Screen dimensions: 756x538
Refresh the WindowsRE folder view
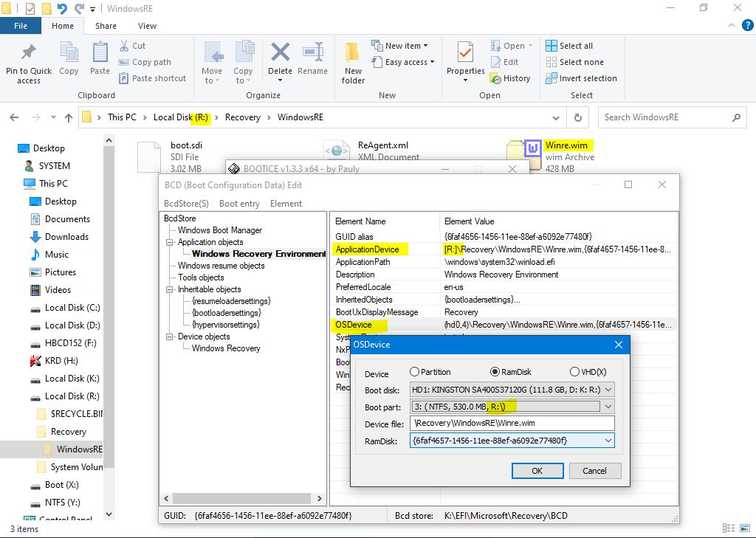click(x=577, y=117)
